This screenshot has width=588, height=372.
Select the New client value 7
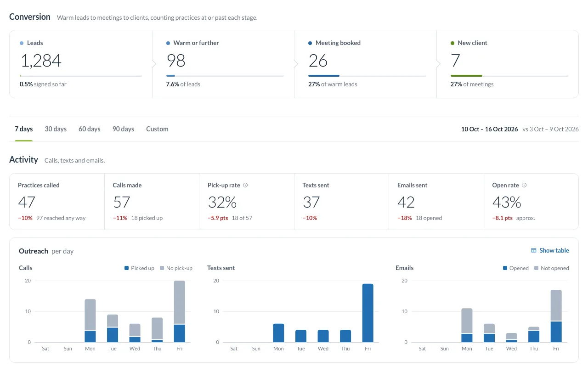455,61
